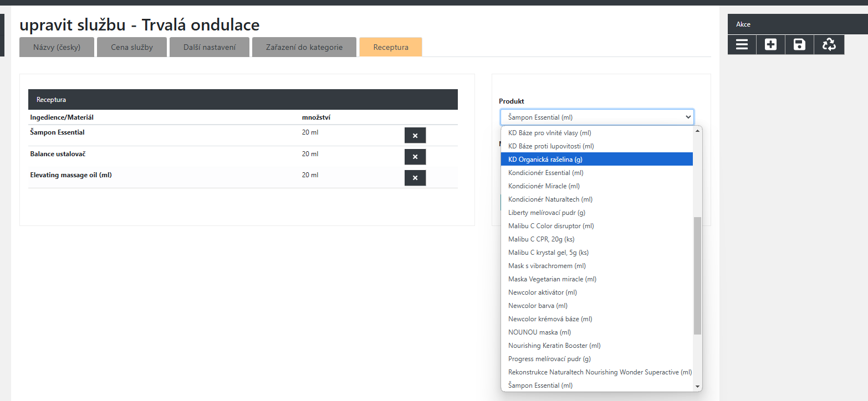Screen dimensions: 868x401
Task: Click the Receptura panel header
Action: [x=243, y=100]
